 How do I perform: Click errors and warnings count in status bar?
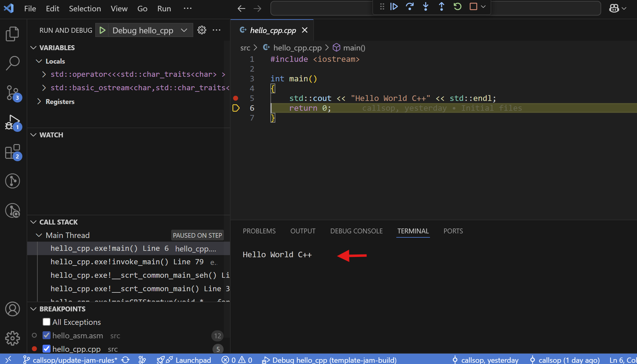(x=237, y=360)
